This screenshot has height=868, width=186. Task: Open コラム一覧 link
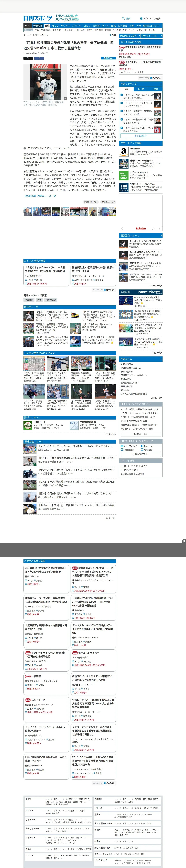point(156,398)
